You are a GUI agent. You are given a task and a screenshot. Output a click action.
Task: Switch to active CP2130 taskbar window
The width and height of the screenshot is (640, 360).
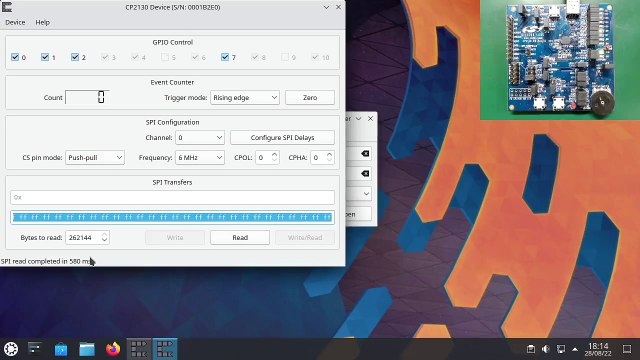tap(165, 349)
